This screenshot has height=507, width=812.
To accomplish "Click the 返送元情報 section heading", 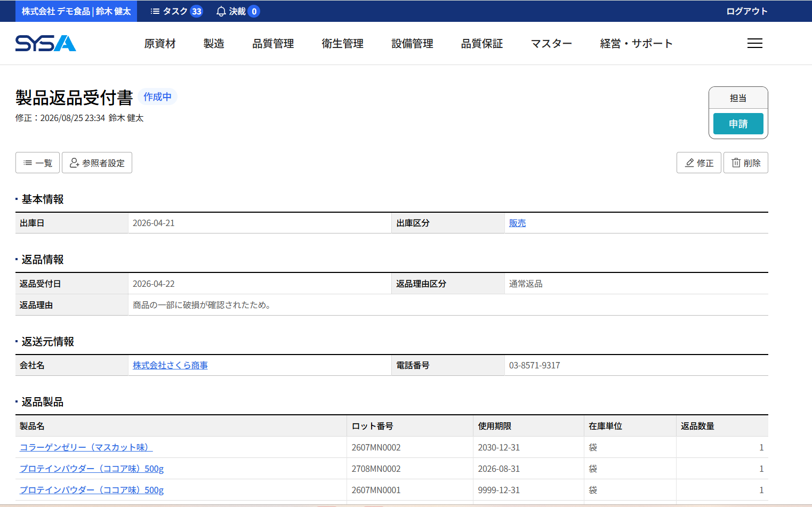I will (48, 342).
